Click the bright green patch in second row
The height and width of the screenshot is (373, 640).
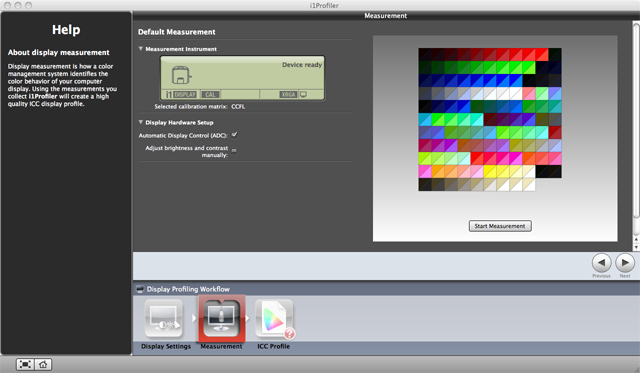[x=529, y=67]
